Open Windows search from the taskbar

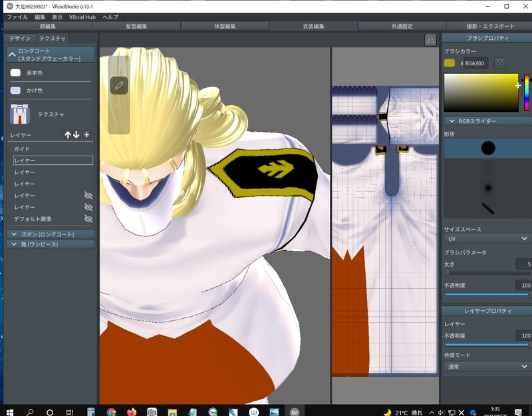(30, 412)
